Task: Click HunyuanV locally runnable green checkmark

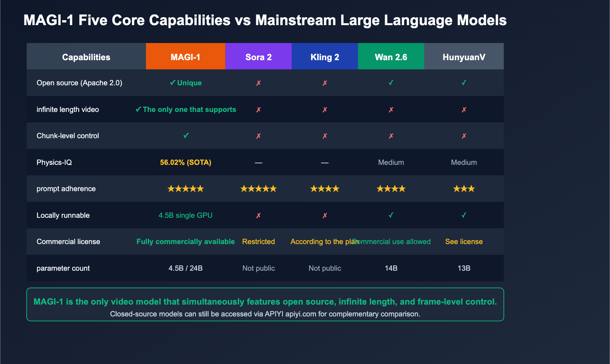Action: (464, 215)
